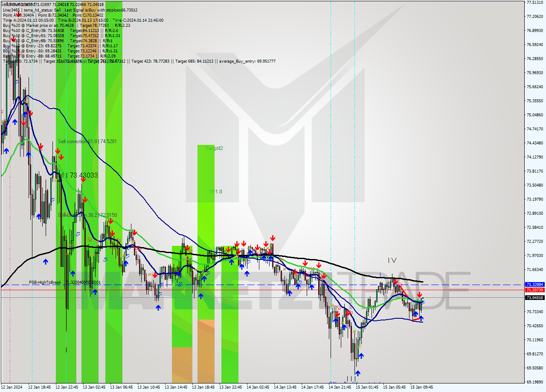Click the 161.8 label inside the green column

point(215,192)
